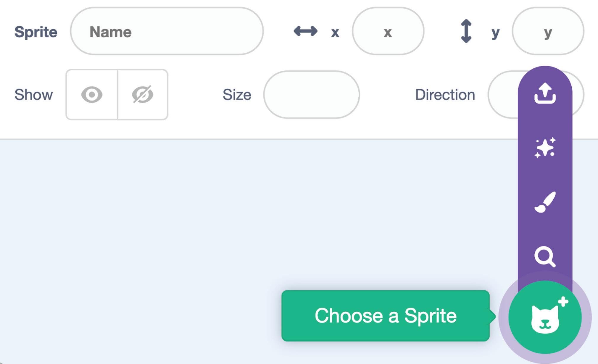This screenshot has height=364, width=598.
Task: Click the "Size" label text
Action: [x=237, y=95]
